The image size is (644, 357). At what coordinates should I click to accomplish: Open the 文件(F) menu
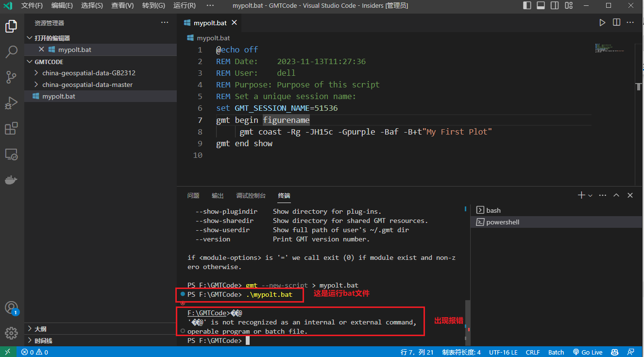pyautogui.click(x=32, y=6)
